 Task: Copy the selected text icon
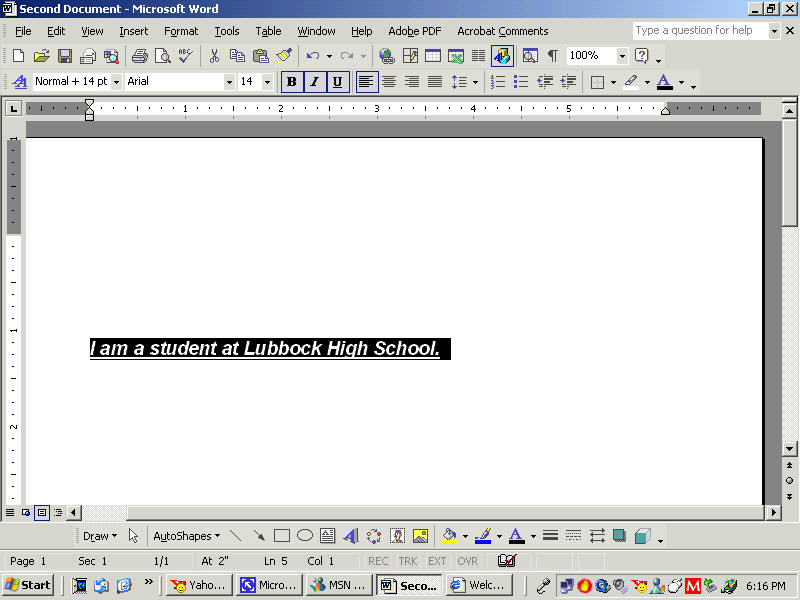coord(237,56)
